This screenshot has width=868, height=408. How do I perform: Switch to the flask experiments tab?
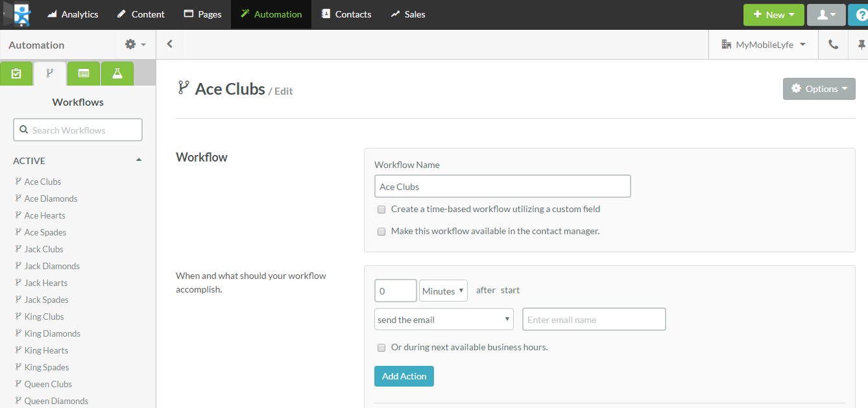click(x=117, y=74)
